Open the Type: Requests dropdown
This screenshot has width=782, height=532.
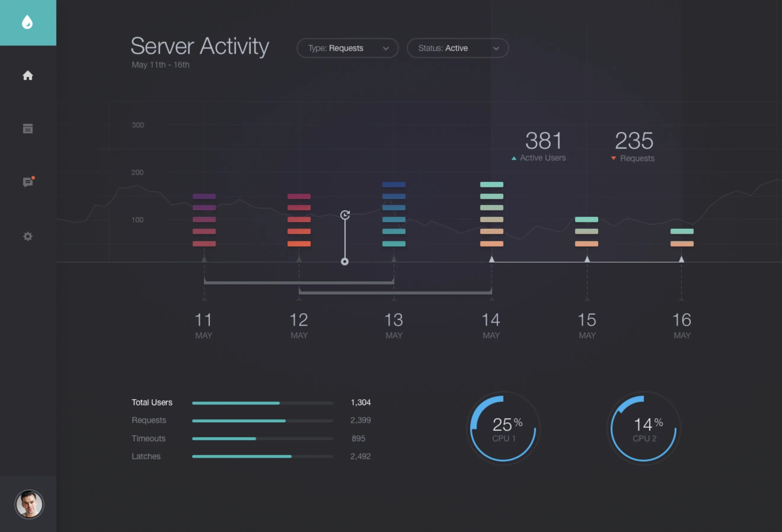347,48
